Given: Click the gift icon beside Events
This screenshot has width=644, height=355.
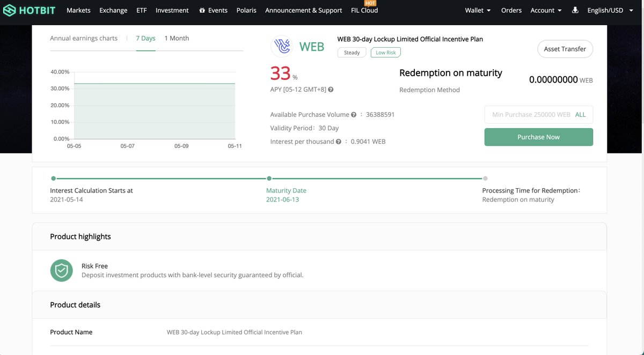Looking at the screenshot, I should (x=202, y=10).
